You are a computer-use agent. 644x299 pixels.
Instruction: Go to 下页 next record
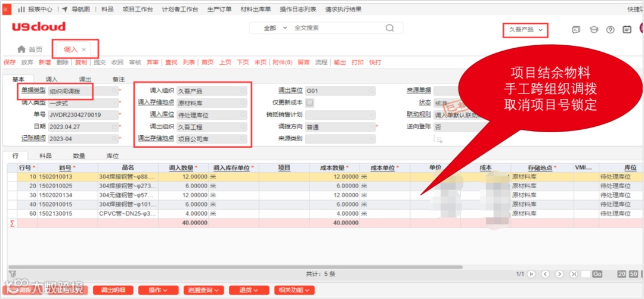click(x=243, y=63)
